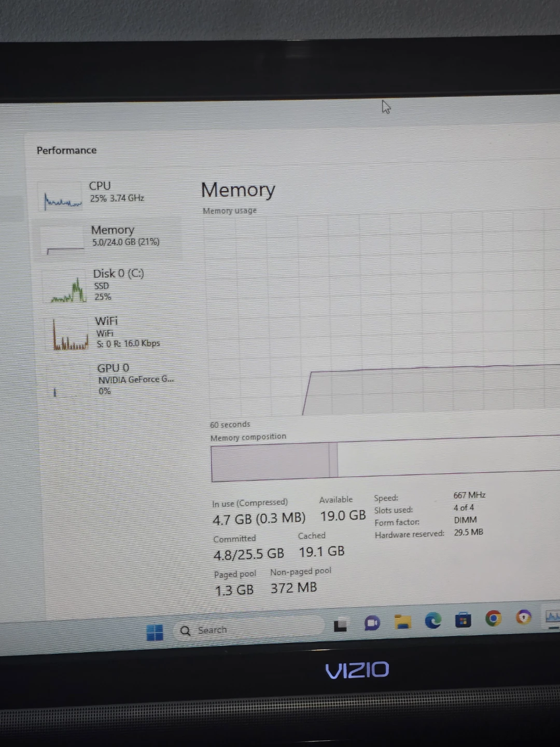This screenshot has height=747, width=560.
Task: Click the large Memory title
Action: pyautogui.click(x=238, y=190)
